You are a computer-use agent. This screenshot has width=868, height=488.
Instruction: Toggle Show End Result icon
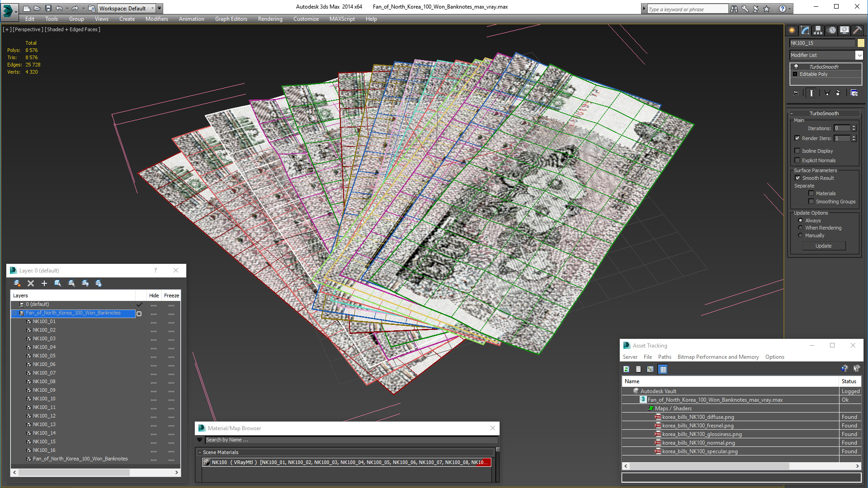811,93
